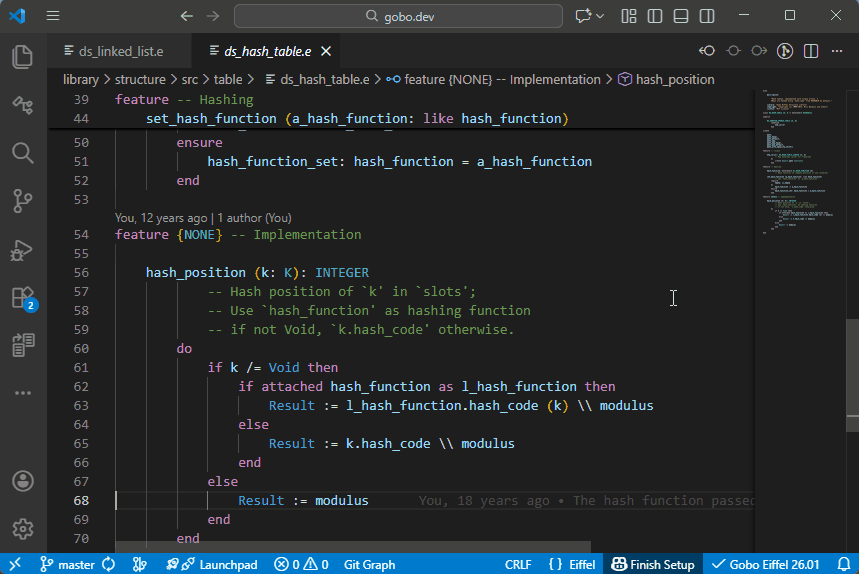Toggle file blame icon in editor toolbar
This screenshot has width=859, height=574.
(784, 51)
